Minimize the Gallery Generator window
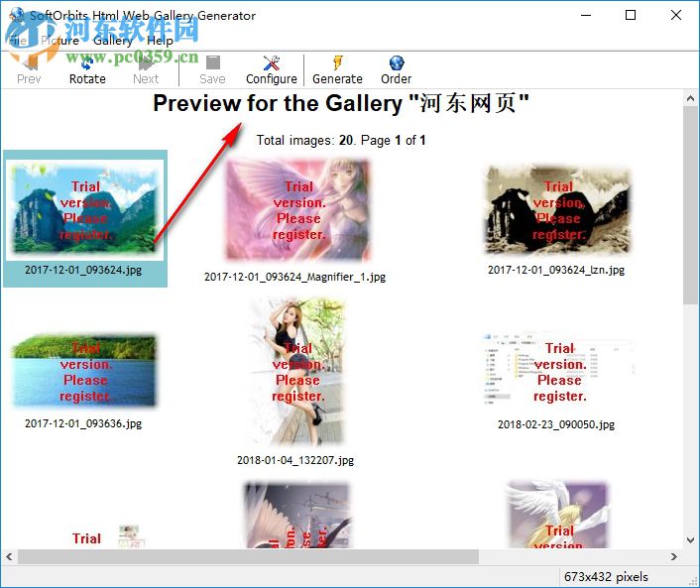Screen dimensions: 700x588 click(x=586, y=15)
